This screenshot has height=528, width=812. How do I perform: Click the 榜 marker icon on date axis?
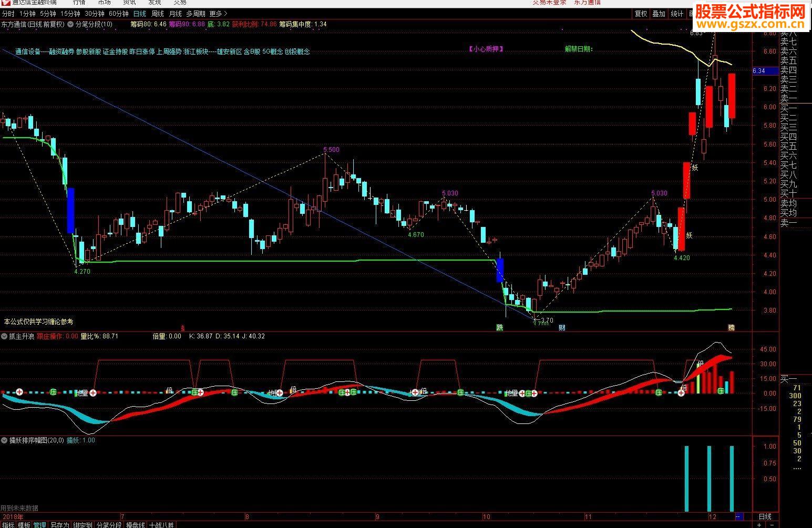731,327
